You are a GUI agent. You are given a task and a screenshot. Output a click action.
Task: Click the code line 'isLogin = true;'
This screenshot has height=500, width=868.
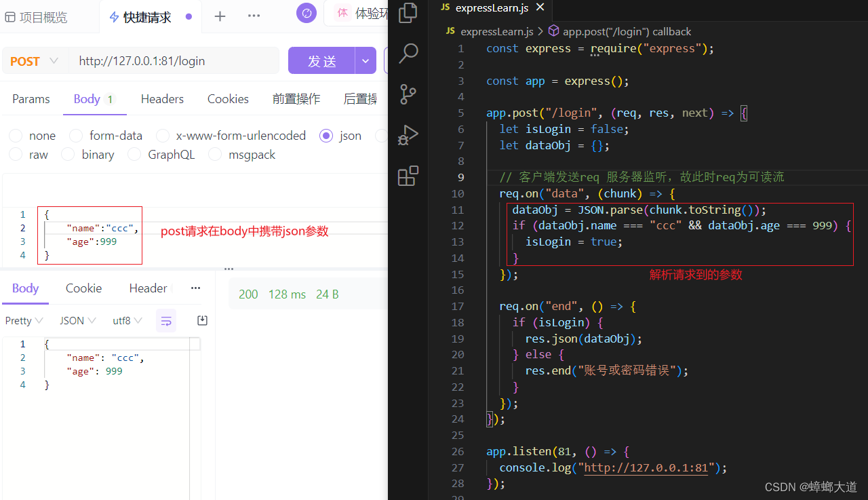574,242
